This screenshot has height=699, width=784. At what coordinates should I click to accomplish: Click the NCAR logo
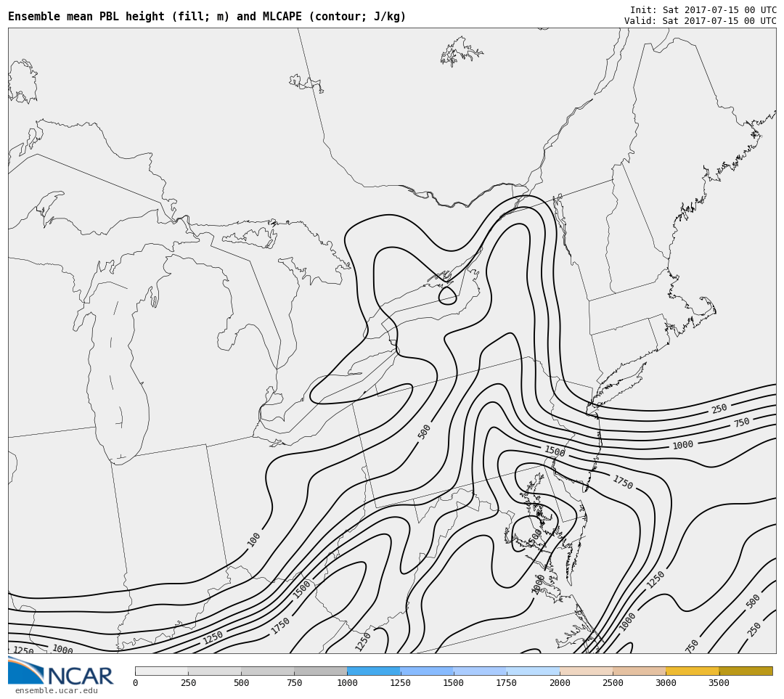[60, 671]
